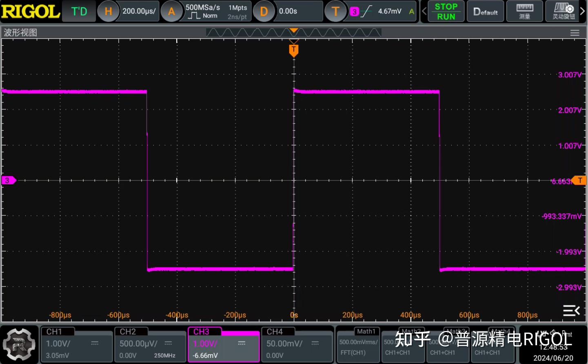The image size is (588, 364).
Task: Open the Math1 tab
Action: click(x=366, y=331)
